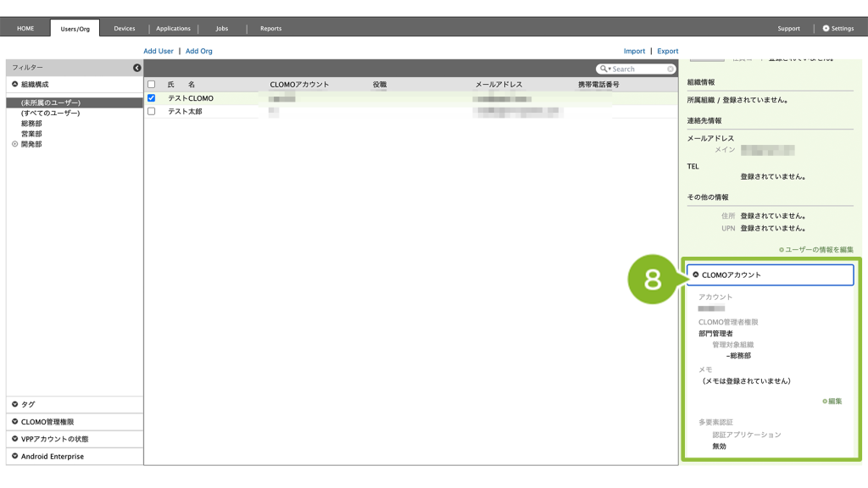Open the Applications tab
Image resolution: width=868 pixels, height=488 pixels.
(173, 28)
